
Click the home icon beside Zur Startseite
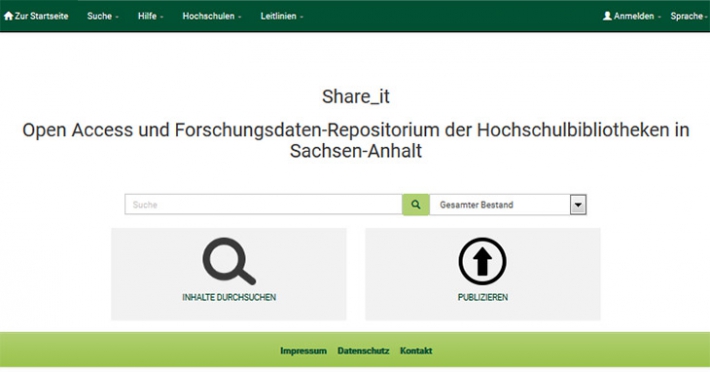tap(9, 16)
